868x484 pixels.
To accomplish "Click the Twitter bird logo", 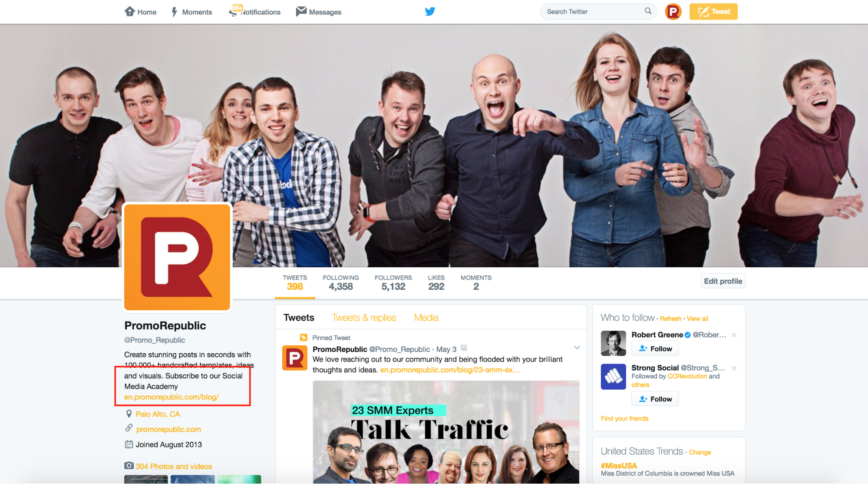I will [430, 11].
